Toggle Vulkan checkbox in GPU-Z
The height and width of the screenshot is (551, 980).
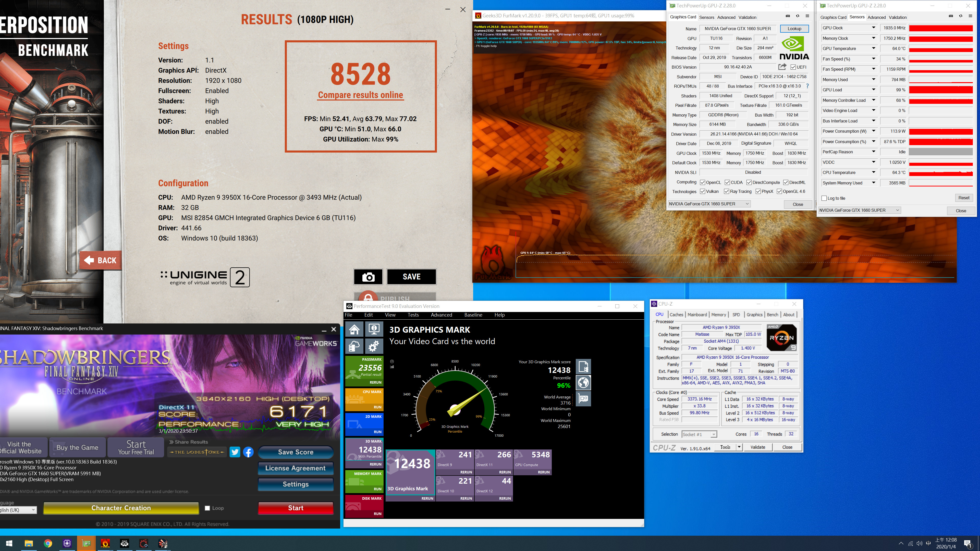coord(703,192)
